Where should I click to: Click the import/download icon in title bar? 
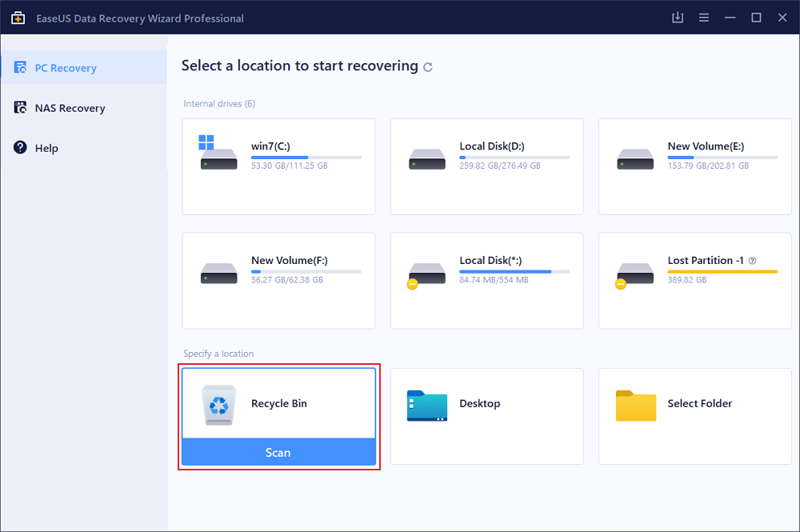(x=678, y=18)
